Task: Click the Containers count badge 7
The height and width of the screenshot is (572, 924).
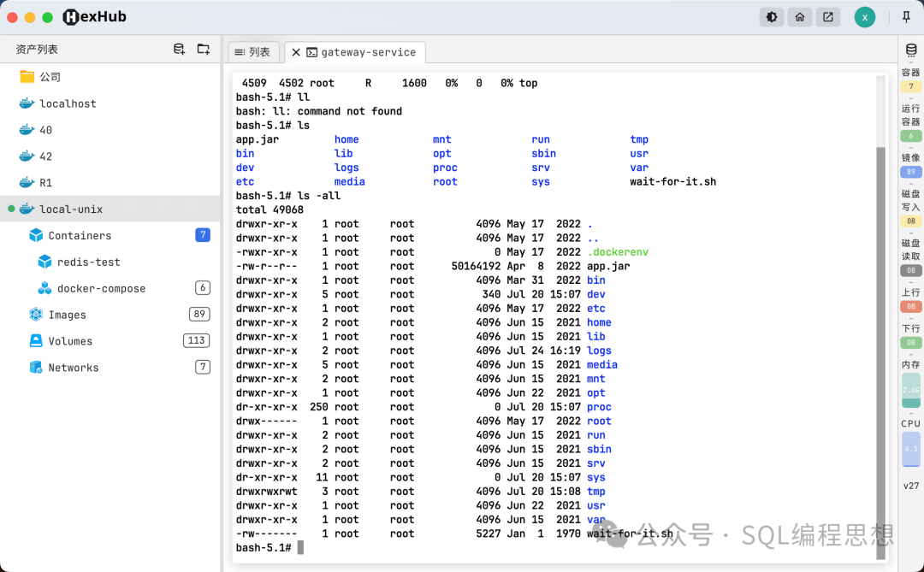Action: 203,235
